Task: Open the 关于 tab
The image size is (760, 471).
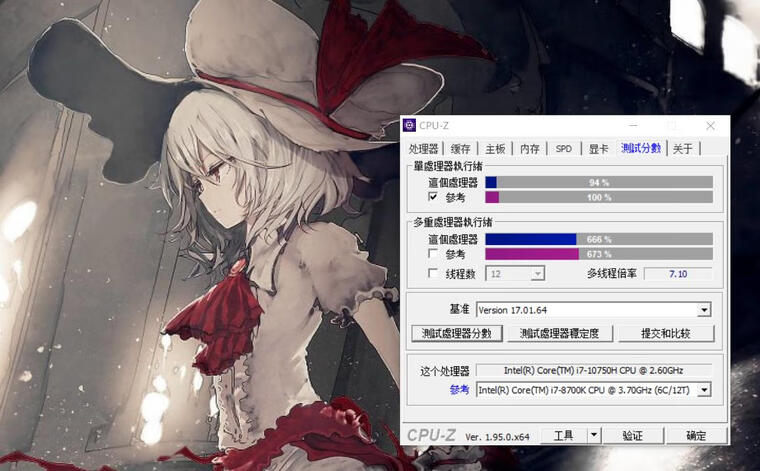Action: click(x=682, y=149)
